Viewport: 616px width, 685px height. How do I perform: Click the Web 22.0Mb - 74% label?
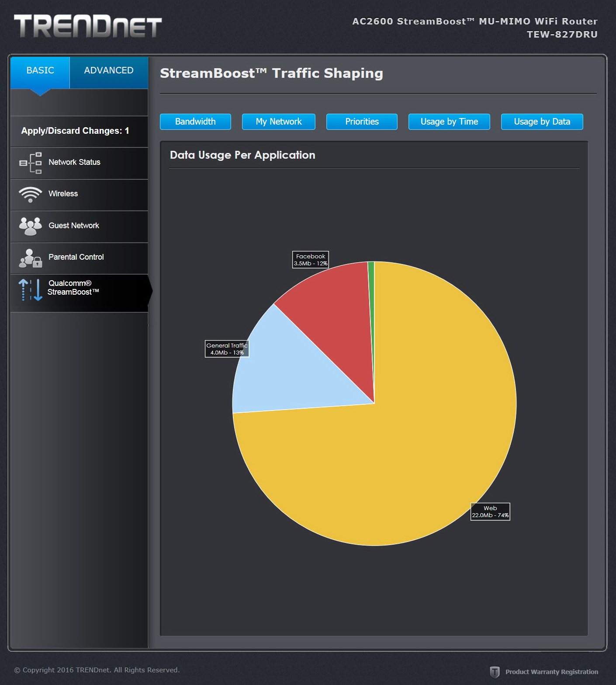pyautogui.click(x=490, y=511)
